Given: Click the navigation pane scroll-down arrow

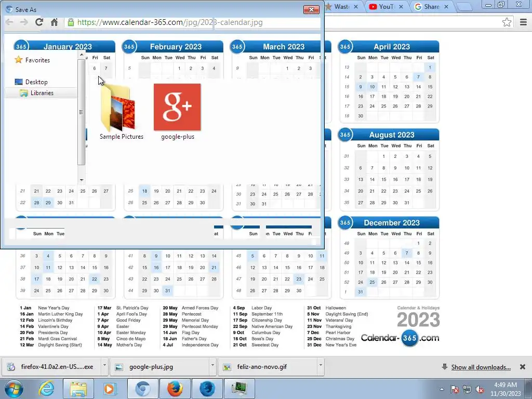Looking at the screenshot, I should coord(82,180).
